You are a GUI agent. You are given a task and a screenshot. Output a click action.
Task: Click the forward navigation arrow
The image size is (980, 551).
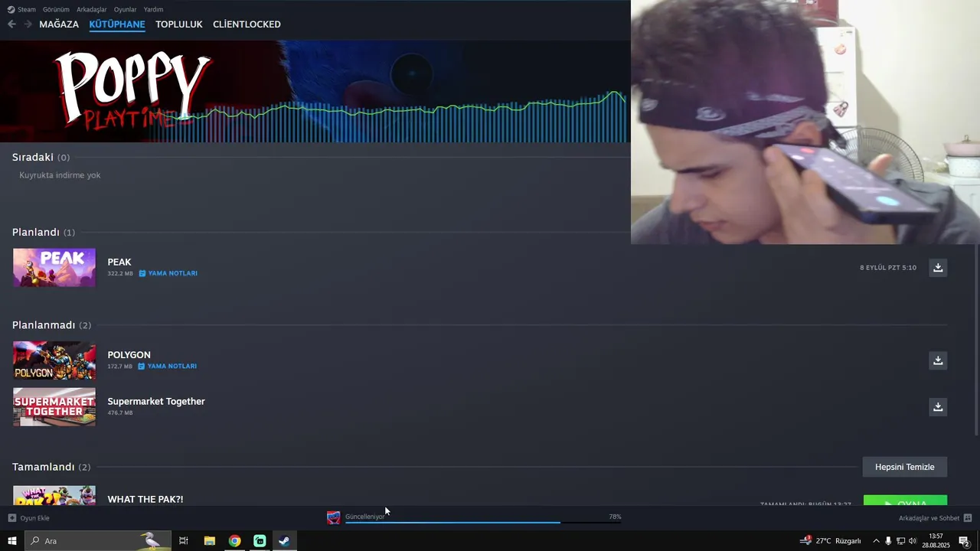click(28, 24)
